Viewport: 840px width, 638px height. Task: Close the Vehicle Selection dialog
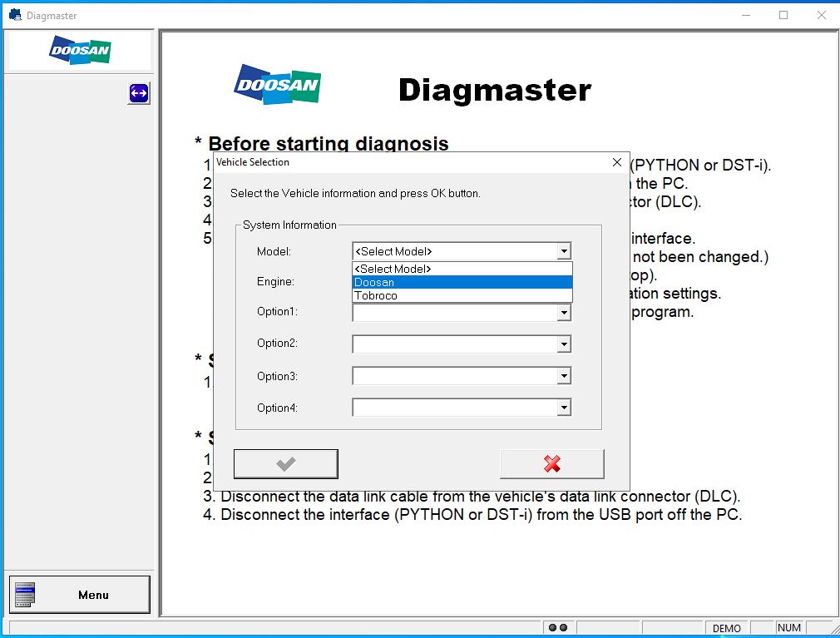click(x=617, y=162)
